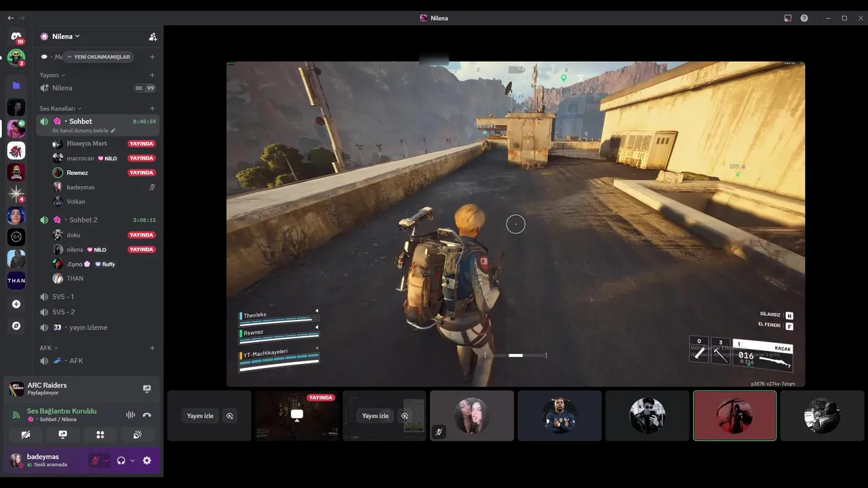This screenshot has width=868, height=488.
Task: Join the yayın izleme voice channel
Action: (x=98, y=327)
